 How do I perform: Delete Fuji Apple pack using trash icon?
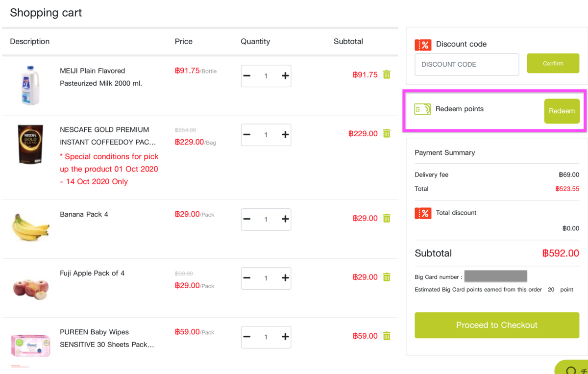tap(387, 277)
